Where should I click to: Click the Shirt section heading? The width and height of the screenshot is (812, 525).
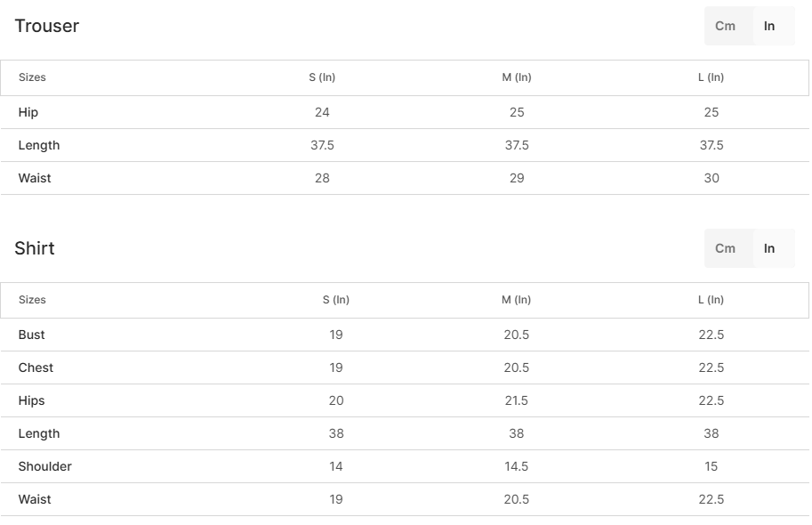35,248
